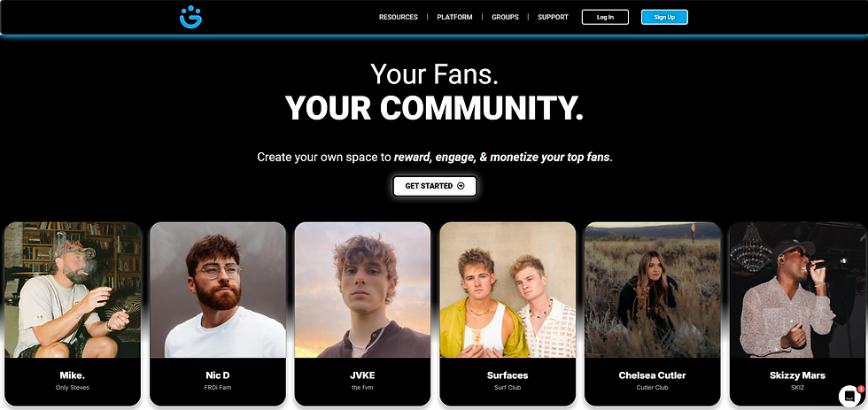The image size is (868, 410).
Task: Click the FRDi Fam community label
Action: 218,387
